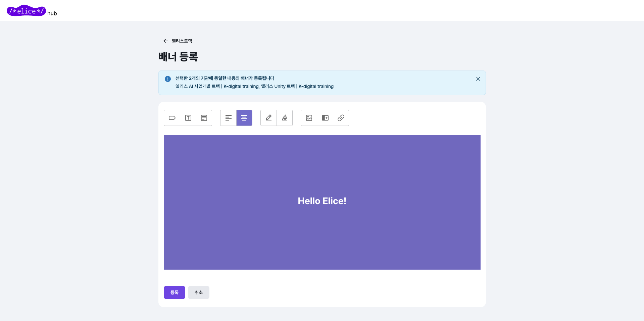
Task: Click the add side image panel icon
Action: pos(325,118)
